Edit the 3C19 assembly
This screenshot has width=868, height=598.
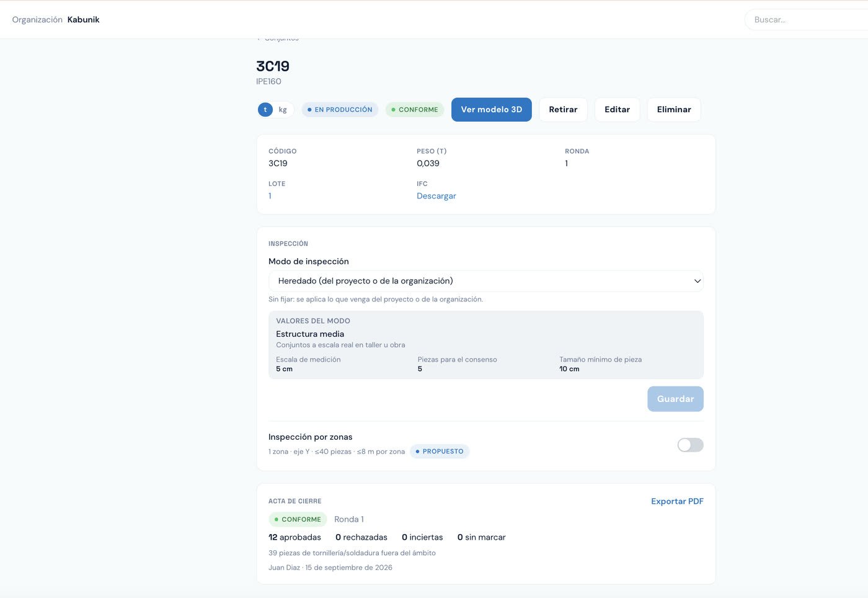(x=617, y=110)
